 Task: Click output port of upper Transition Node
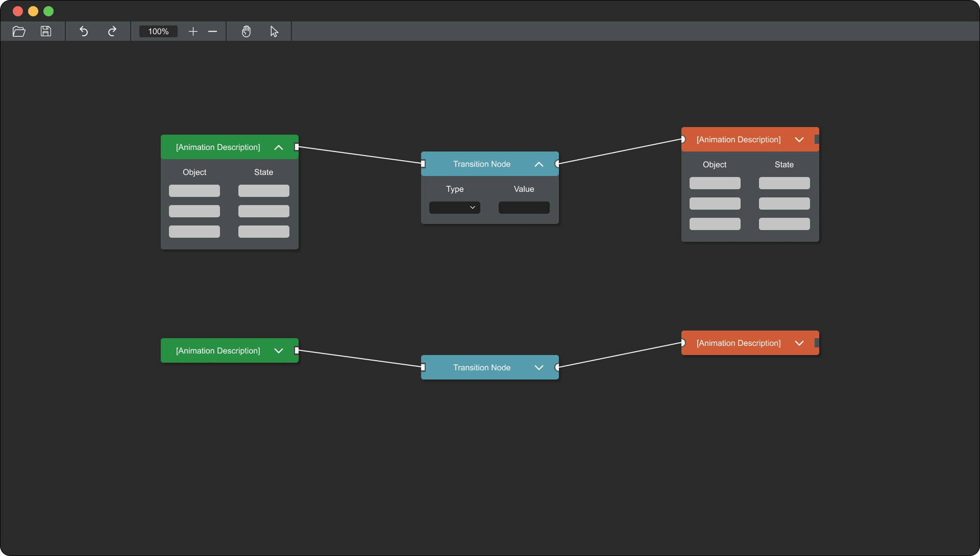point(557,164)
